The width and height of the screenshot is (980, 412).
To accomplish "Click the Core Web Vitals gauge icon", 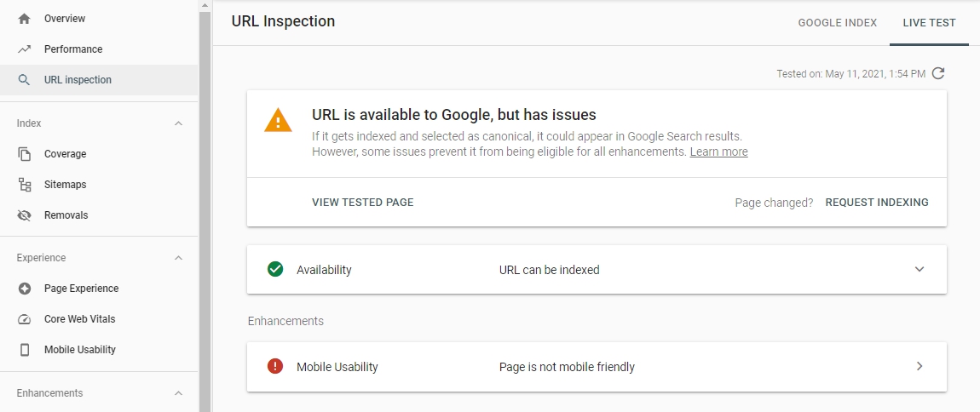I will tap(25, 319).
